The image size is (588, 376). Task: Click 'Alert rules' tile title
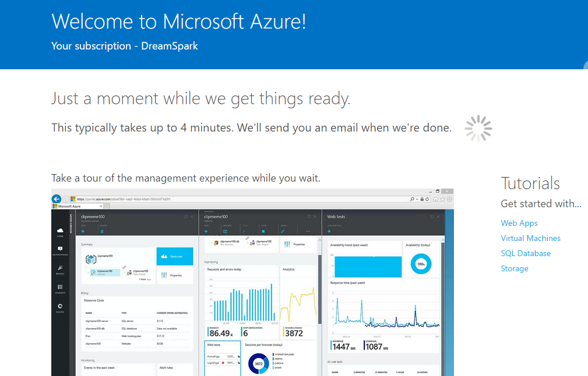pyautogui.click(x=166, y=368)
